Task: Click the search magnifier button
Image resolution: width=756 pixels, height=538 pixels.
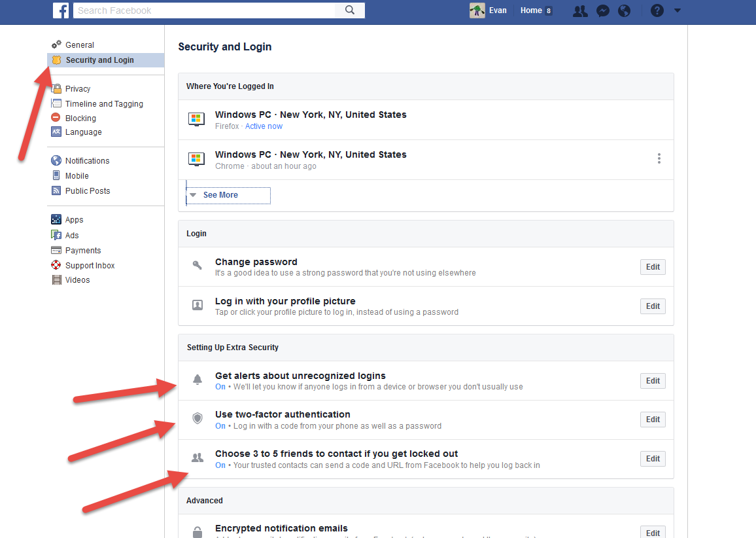Action: pyautogui.click(x=350, y=10)
